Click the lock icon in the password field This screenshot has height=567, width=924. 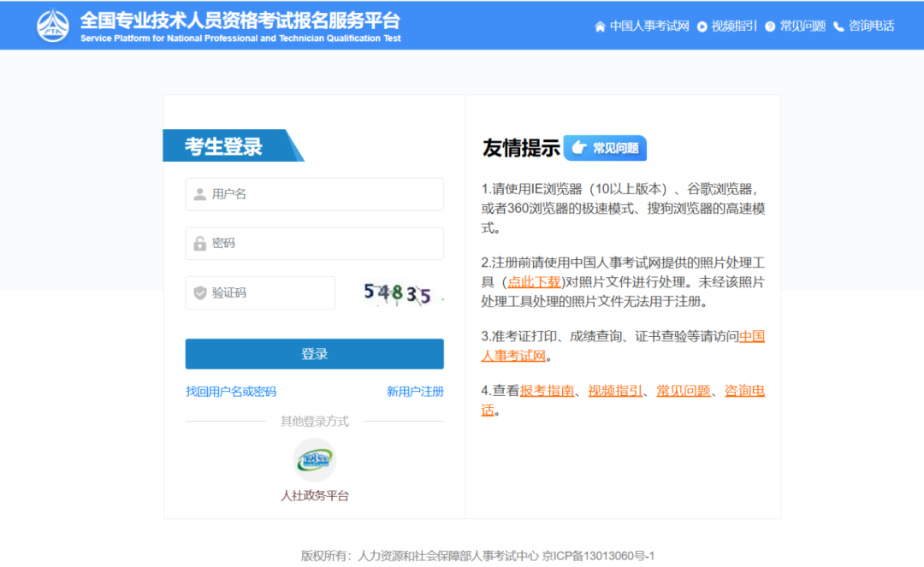[198, 243]
